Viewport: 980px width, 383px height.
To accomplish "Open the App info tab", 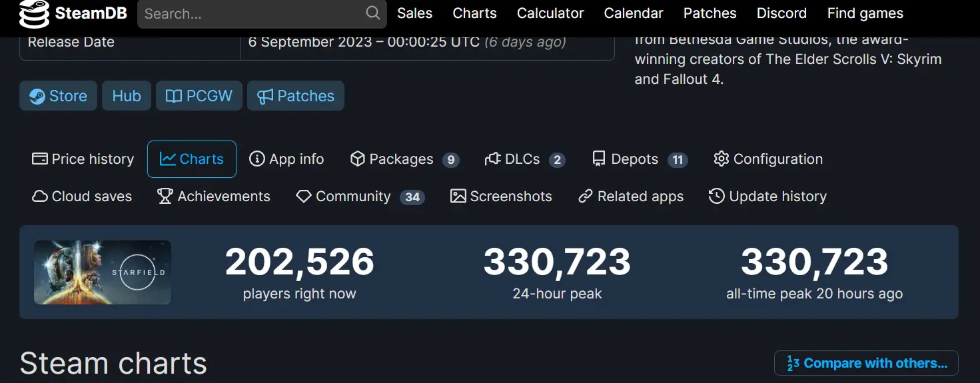I will [x=286, y=159].
